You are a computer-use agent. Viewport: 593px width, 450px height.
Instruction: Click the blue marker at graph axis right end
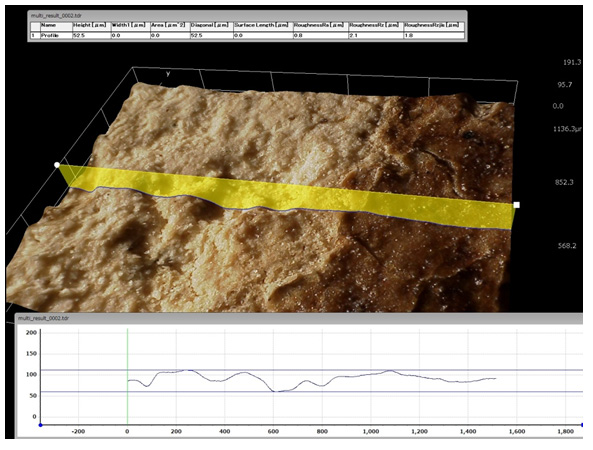[x=582, y=425]
